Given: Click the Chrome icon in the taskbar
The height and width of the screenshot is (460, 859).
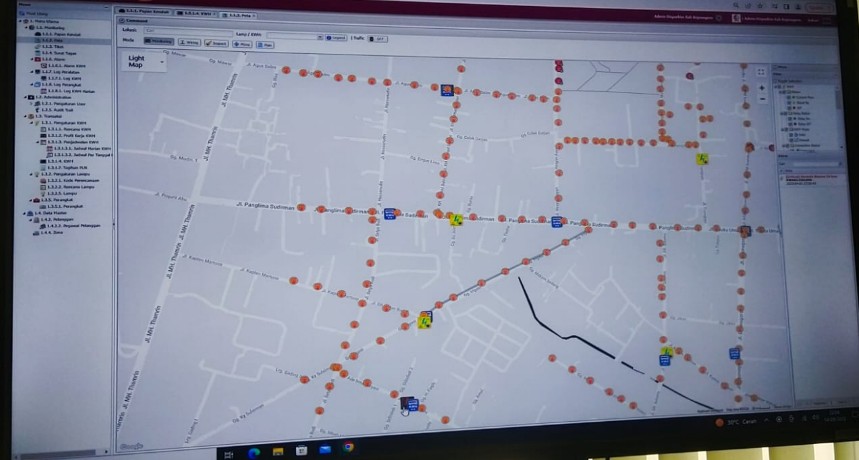Looking at the screenshot, I should [x=349, y=447].
